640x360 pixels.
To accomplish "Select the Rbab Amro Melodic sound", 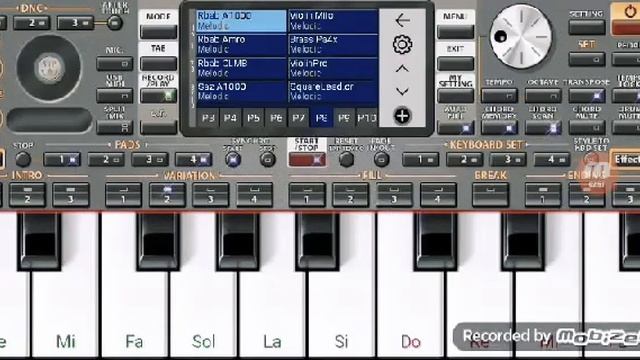I will 241,44.
